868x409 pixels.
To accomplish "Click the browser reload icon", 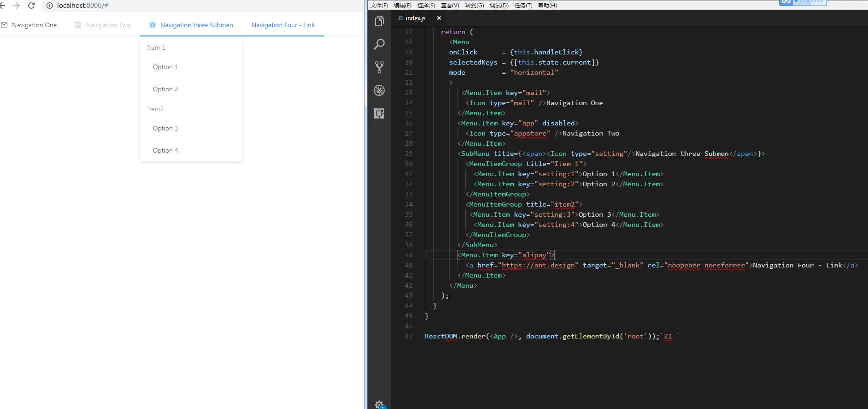I will [31, 6].
